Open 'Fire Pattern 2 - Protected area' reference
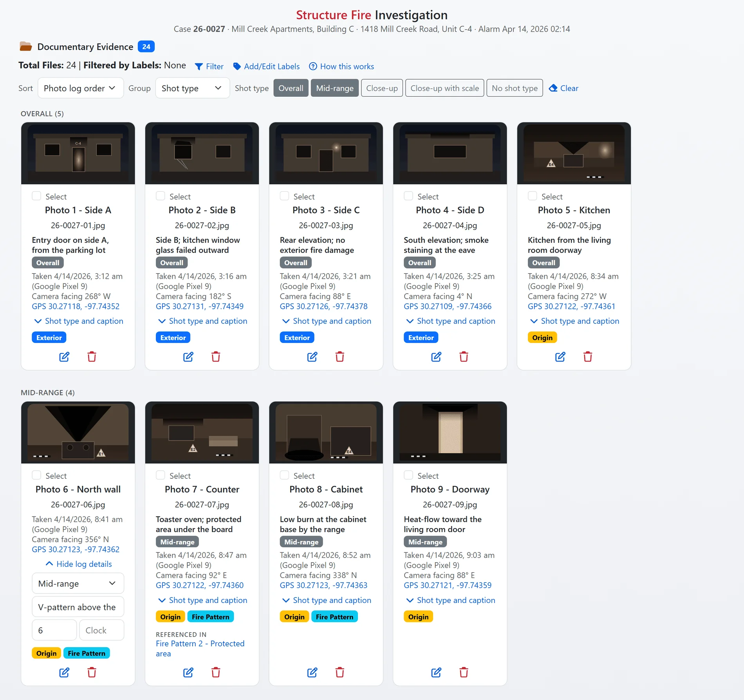Viewport: 744px width, 700px height. point(200,649)
